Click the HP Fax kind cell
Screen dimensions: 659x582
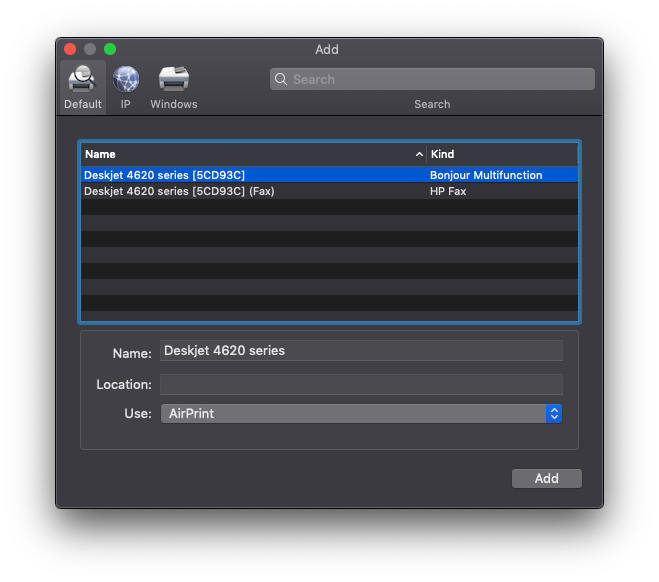coord(448,191)
